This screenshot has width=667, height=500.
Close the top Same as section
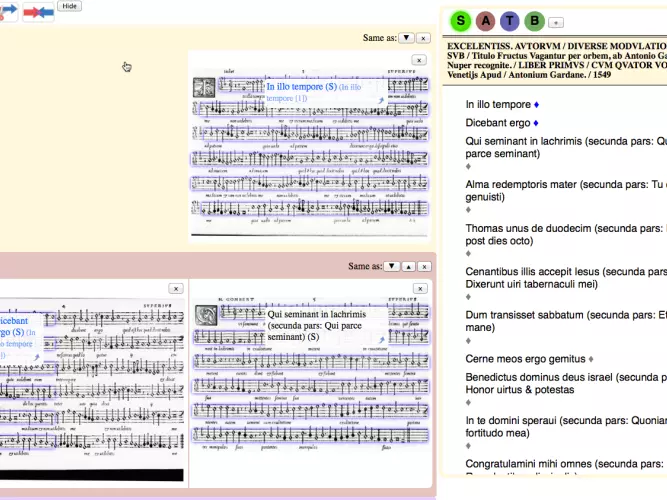423,38
